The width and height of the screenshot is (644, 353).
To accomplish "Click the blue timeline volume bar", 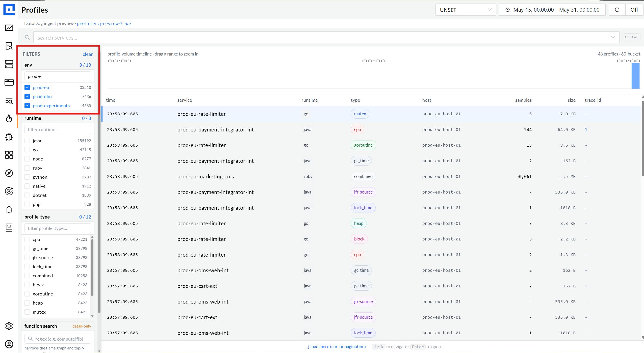I will coord(635,76).
